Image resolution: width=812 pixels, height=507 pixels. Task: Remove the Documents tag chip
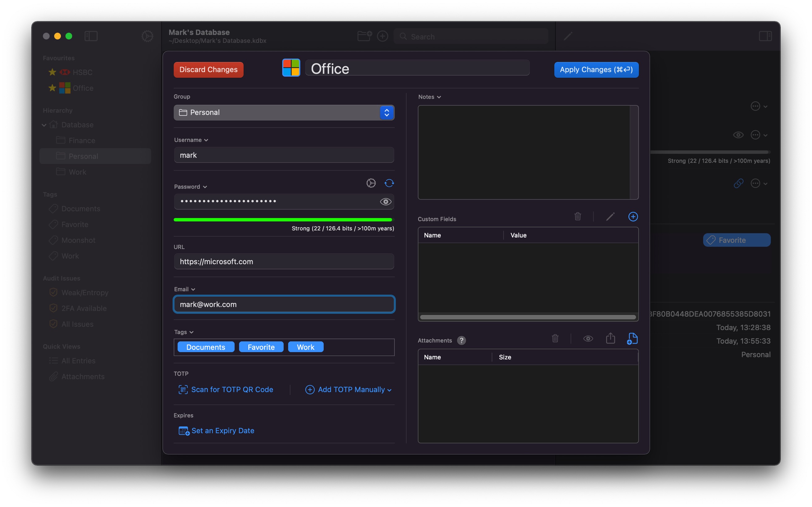tap(206, 347)
